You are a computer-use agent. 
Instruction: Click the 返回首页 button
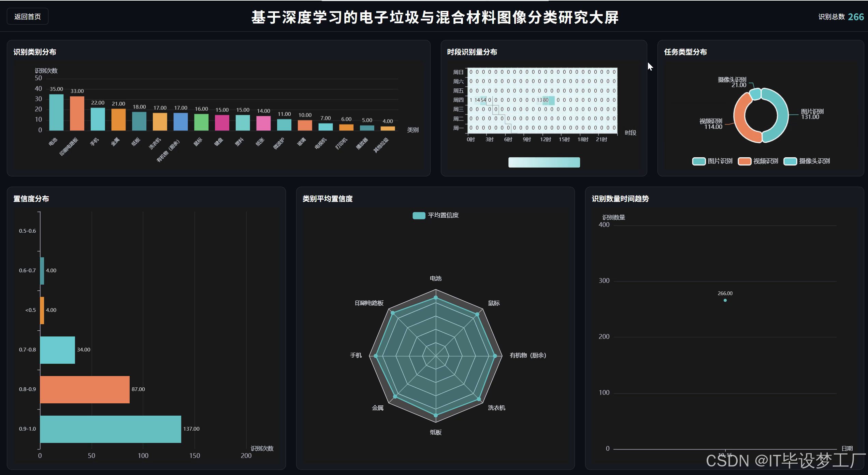point(28,16)
